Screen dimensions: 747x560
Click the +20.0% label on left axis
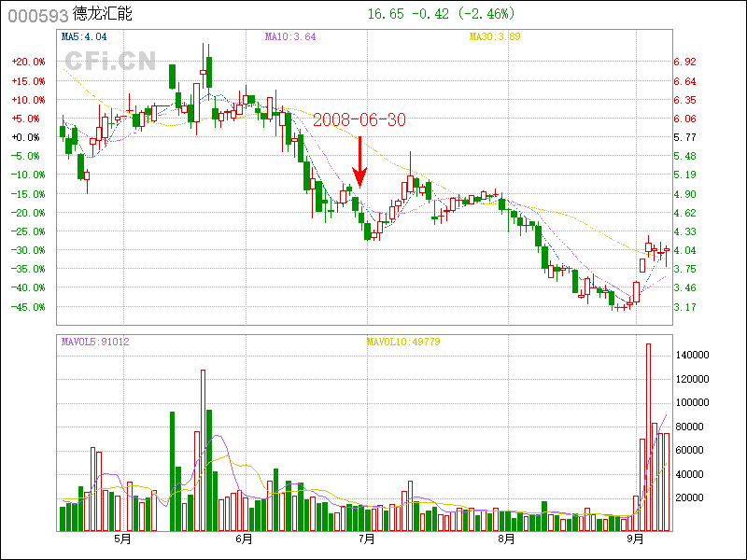point(28,62)
